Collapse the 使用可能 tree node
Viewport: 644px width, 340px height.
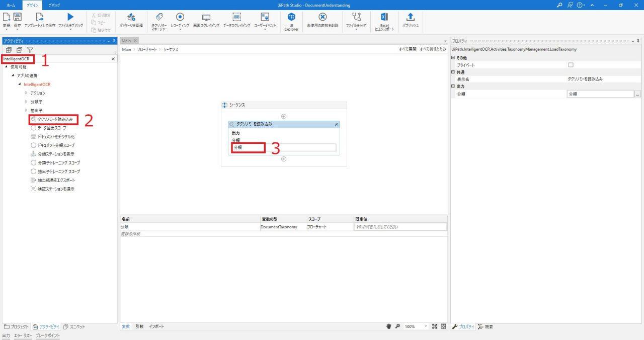click(x=7, y=66)
